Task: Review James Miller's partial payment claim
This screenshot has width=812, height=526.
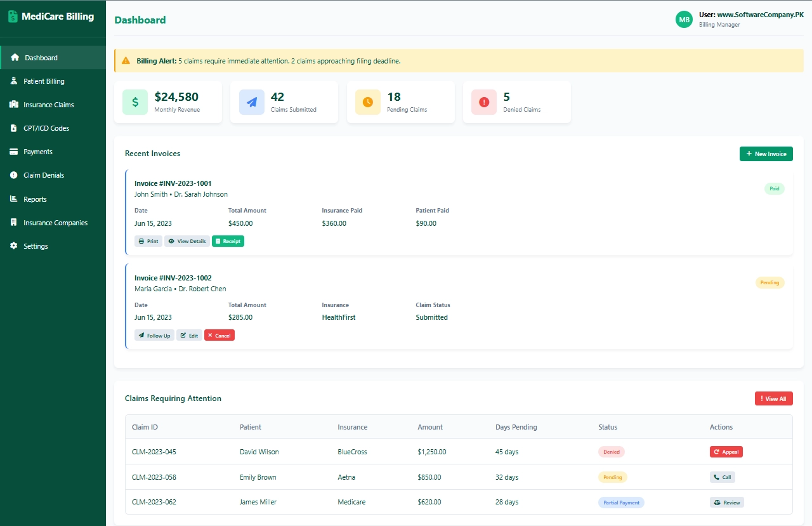Action: pyautogui.click(x=726, y=501)
